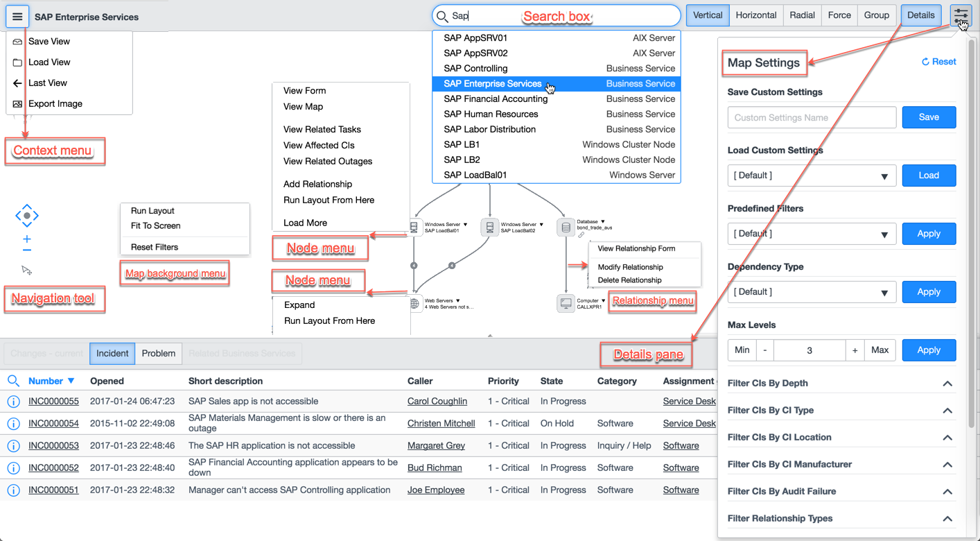Select Delete Relationship menu item

tap(630, 280)
